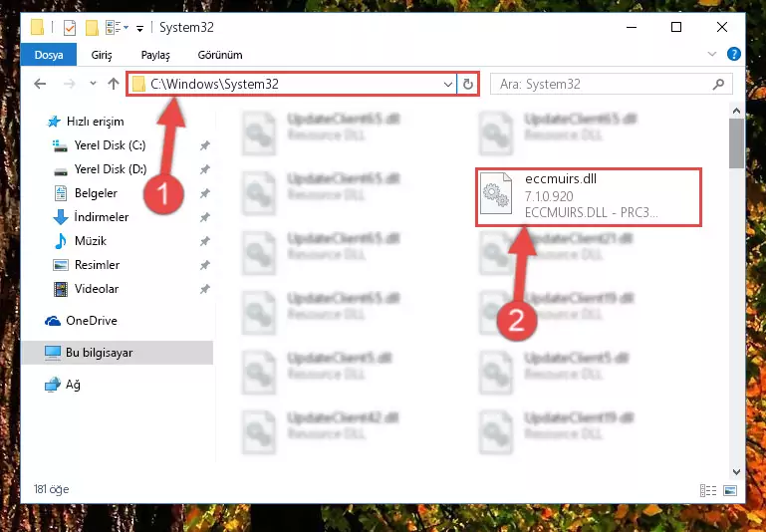Image resolution: width=766 pixels, height=532 pixels.
Task: Go forward with the right arrow
Action: pyautogui.click(x=70, y=84)
